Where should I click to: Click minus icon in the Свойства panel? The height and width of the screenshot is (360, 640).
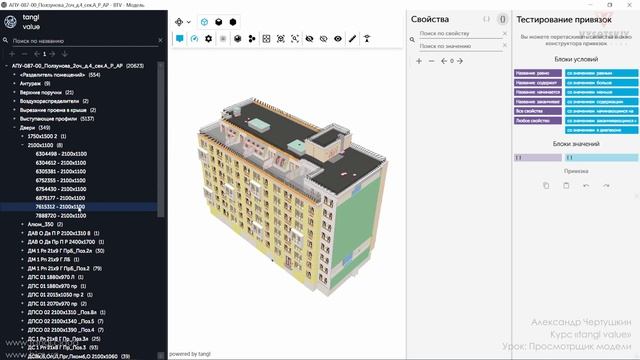[431, 61]
